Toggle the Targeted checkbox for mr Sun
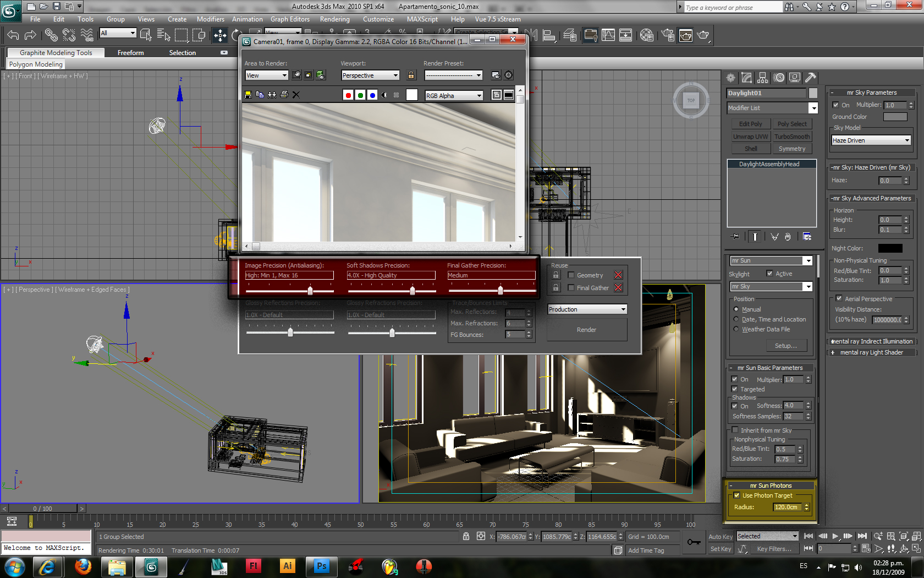This screenshot has width=924, height=578. tap(735, 389)
